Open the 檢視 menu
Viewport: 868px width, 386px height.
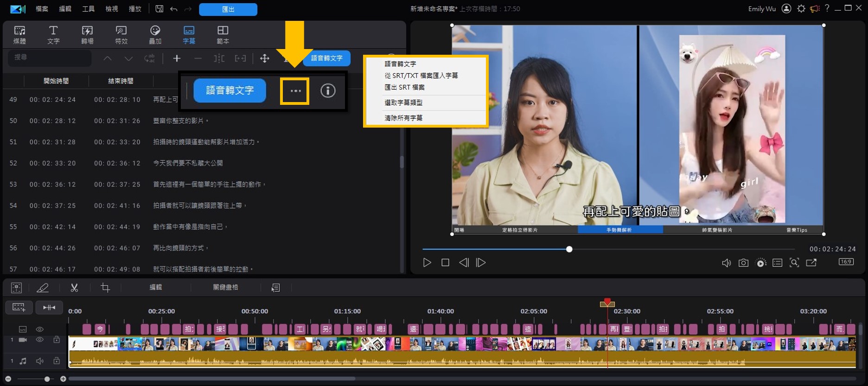(x=112, y=9)
